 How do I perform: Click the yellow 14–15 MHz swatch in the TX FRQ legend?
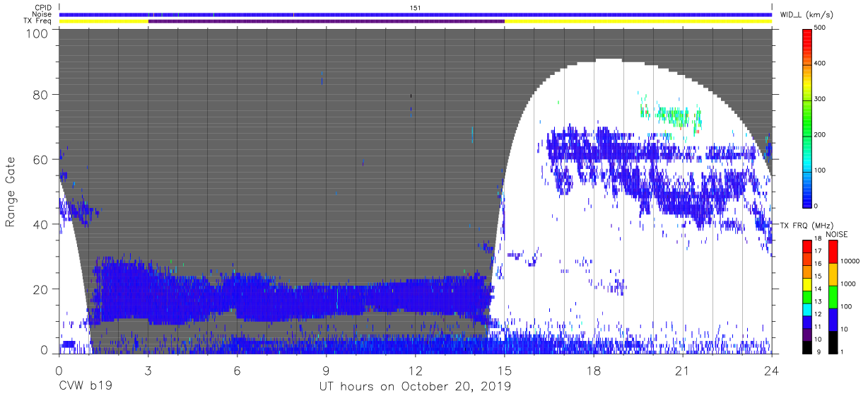[x=807, y=283]
